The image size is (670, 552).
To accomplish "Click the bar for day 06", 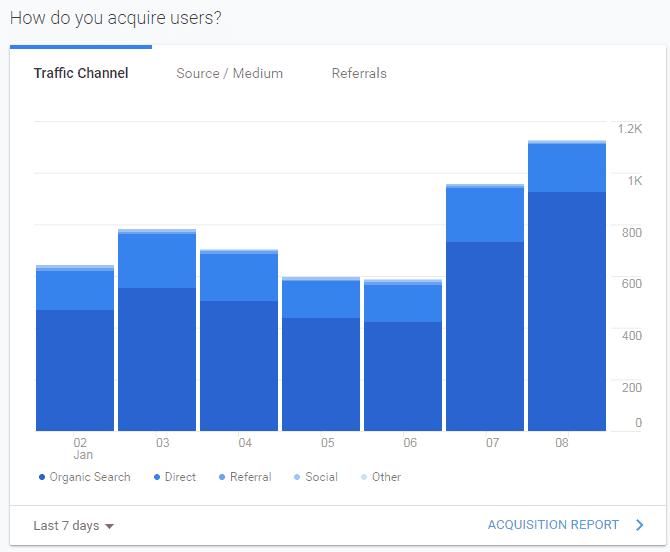I will coord(403,355).
